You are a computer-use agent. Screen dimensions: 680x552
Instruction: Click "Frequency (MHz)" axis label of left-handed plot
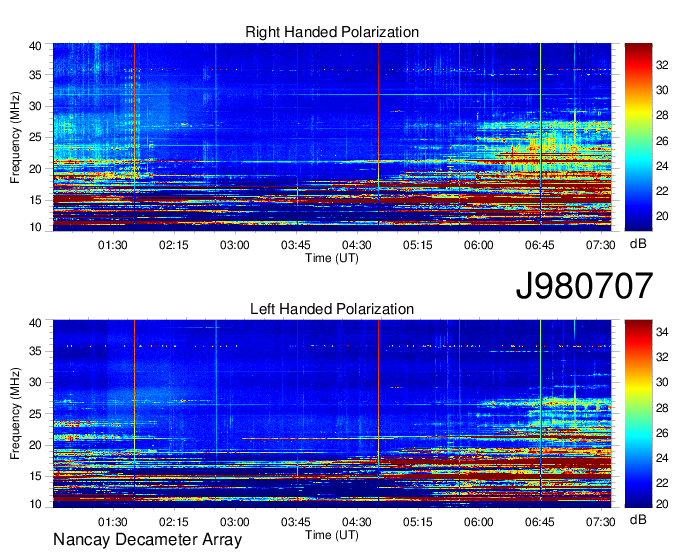[x=15, y=414]
